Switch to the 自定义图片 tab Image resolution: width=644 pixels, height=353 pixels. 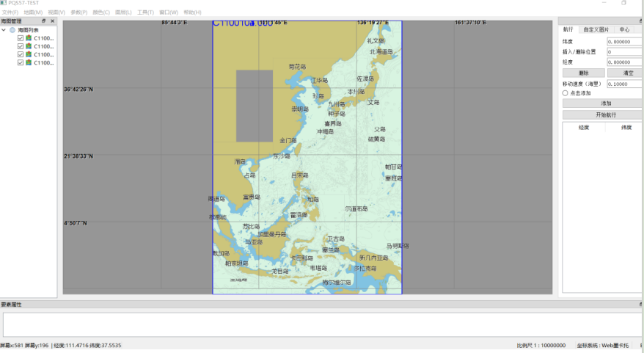coord(596,29)
